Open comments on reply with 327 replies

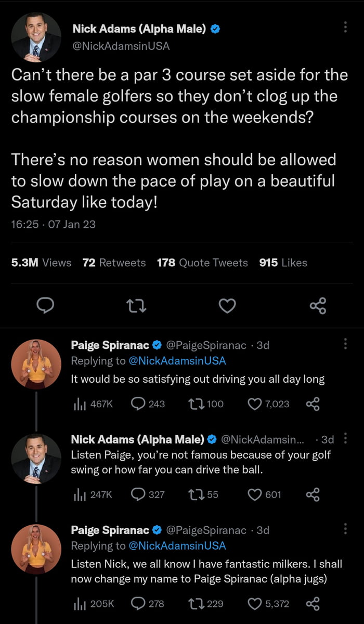tap(139, 494)
